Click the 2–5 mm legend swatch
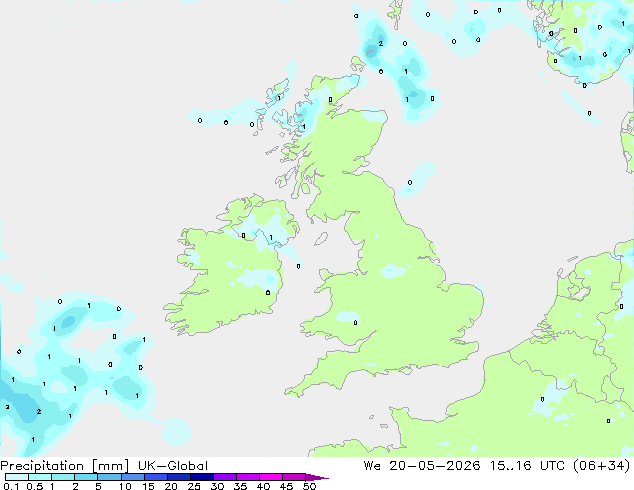 pyautogui.click(x=86, y=477)
